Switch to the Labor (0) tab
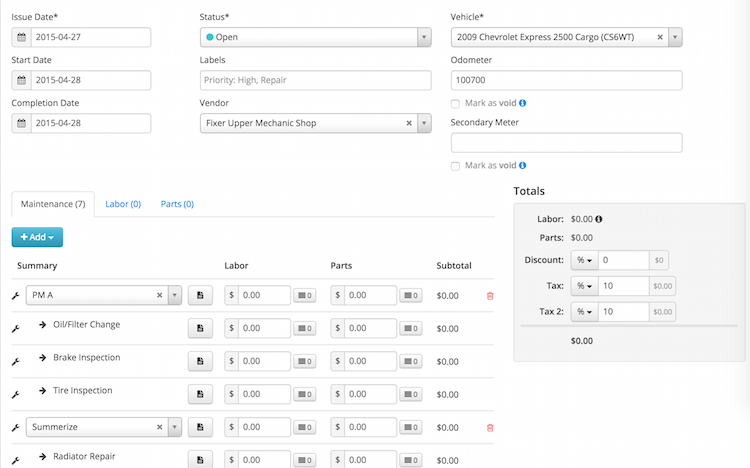 (122, 204)
